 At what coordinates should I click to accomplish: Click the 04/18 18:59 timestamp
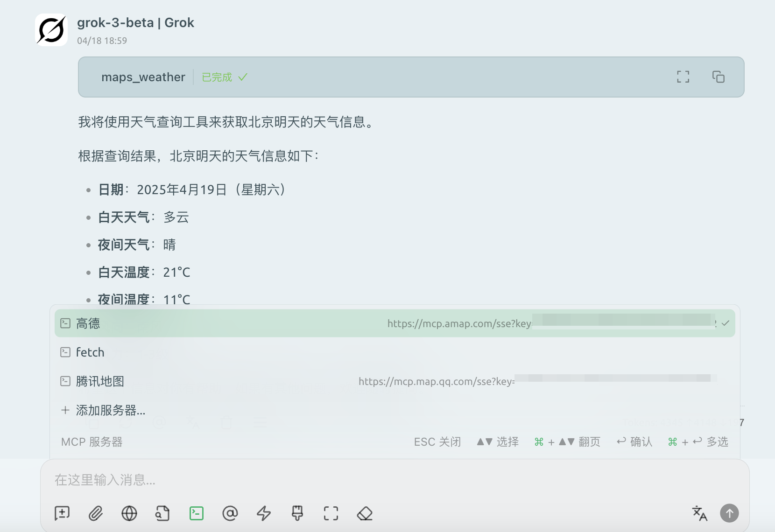coord(102,41)
